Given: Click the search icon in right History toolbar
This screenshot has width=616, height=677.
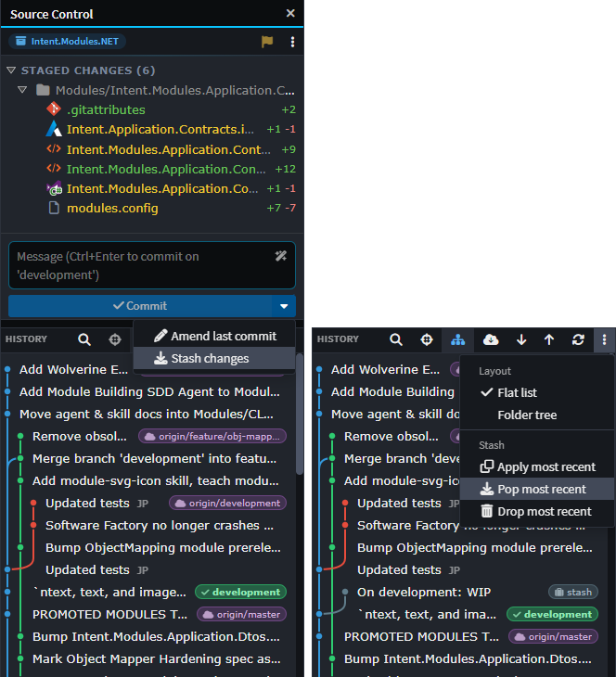Looking at the screenshot, I should tap(396, 339).
